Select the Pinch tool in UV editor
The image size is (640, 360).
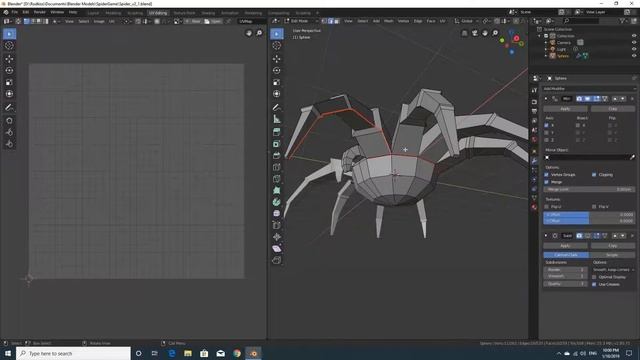[9, 144]
